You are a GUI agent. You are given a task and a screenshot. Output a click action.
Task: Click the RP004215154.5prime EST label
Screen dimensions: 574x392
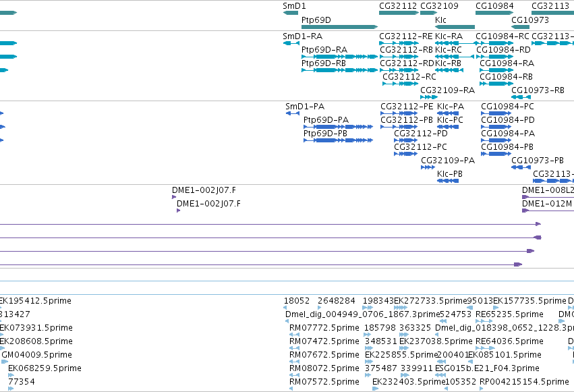[x=524, y=382]
